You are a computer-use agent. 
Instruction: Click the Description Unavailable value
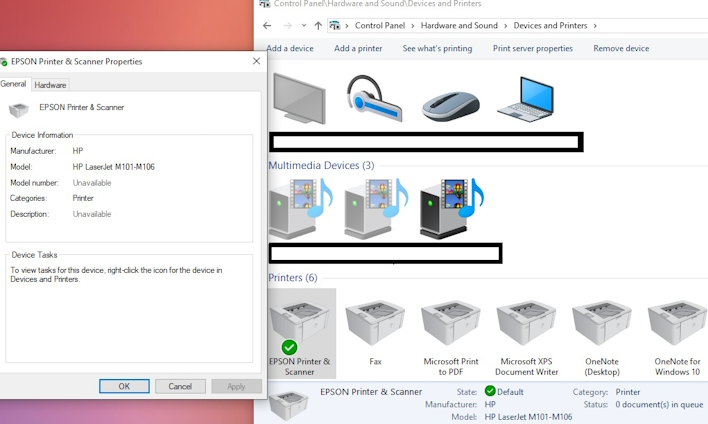[92, 214]
